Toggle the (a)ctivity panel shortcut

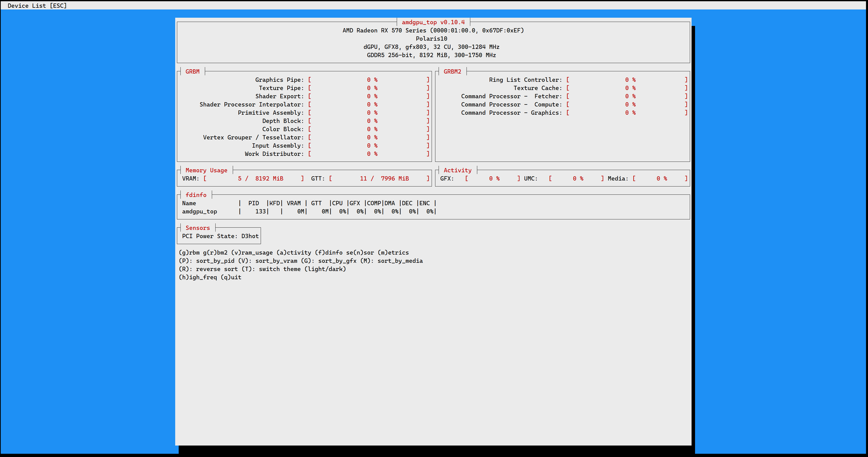point(294,252)
